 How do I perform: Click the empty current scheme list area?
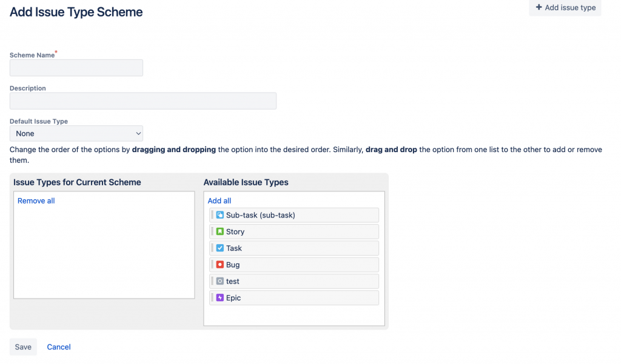pos(104,254)
